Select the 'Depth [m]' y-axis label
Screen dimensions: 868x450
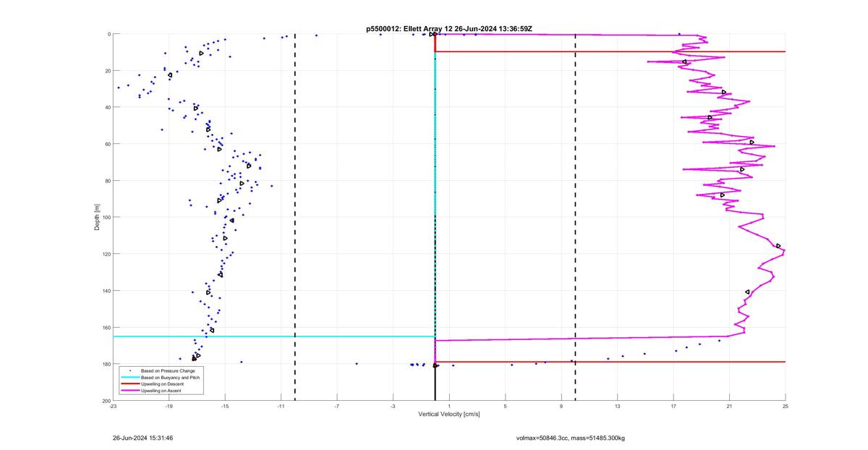tap(97, 217)
